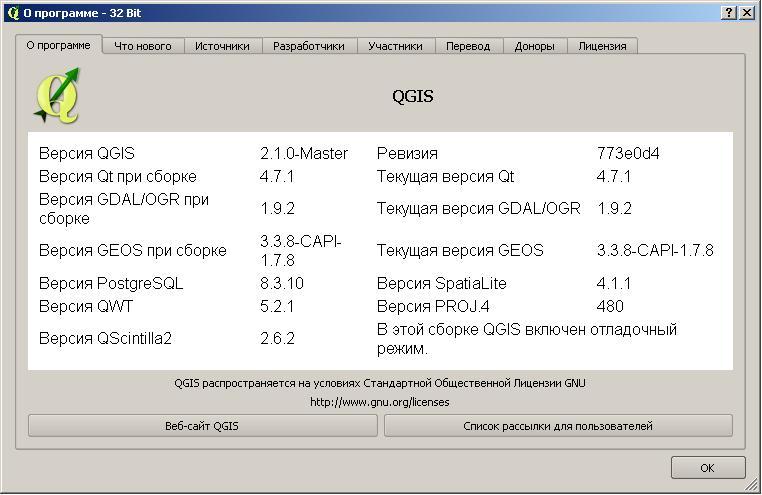762x495 pixels.
Task: Click the PROJ.4 value 480
Action: click(610, 307)
